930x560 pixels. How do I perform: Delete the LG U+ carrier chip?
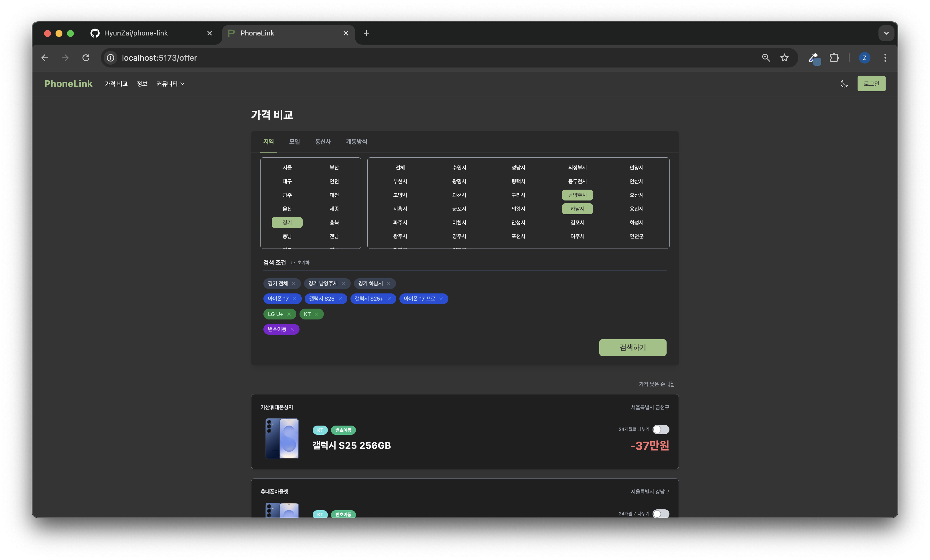click(289, 314)
